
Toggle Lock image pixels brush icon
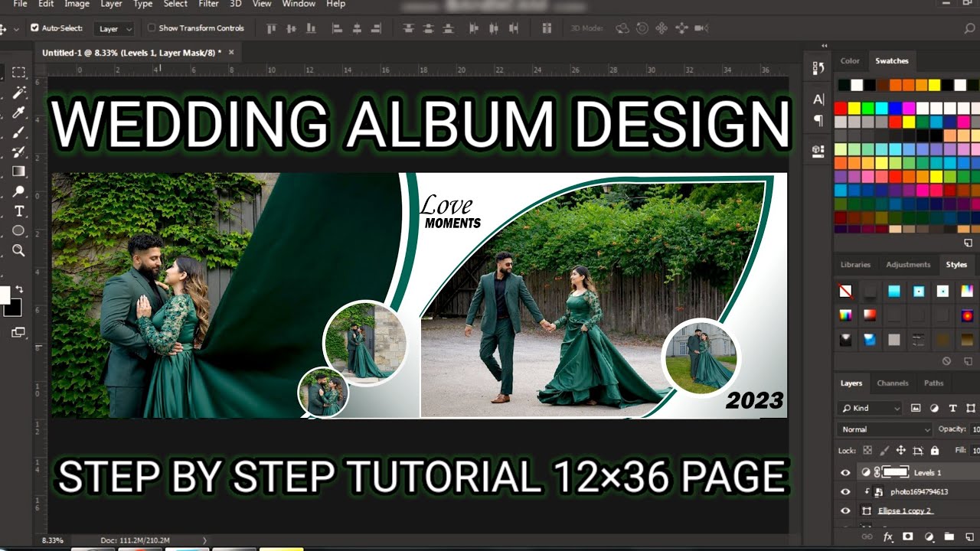click(884, 451)
